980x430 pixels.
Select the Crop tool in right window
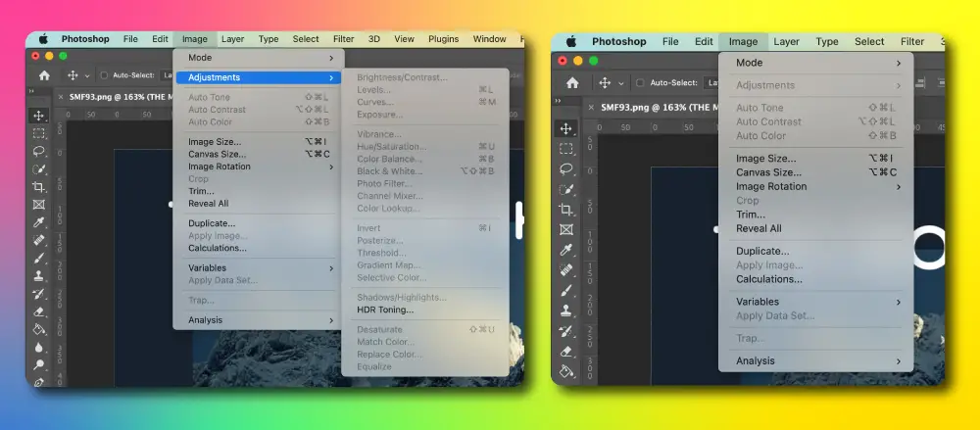coord(566,210)
